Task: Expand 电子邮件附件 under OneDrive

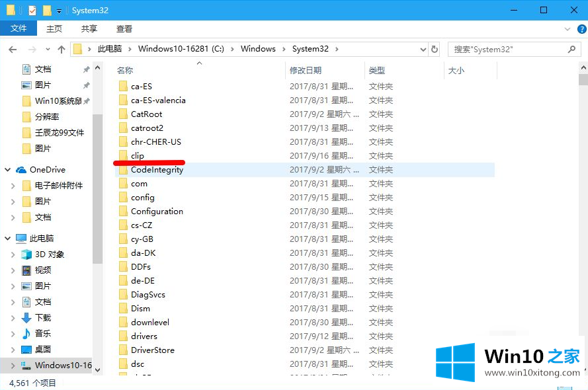Action: (x=13, y=186)
